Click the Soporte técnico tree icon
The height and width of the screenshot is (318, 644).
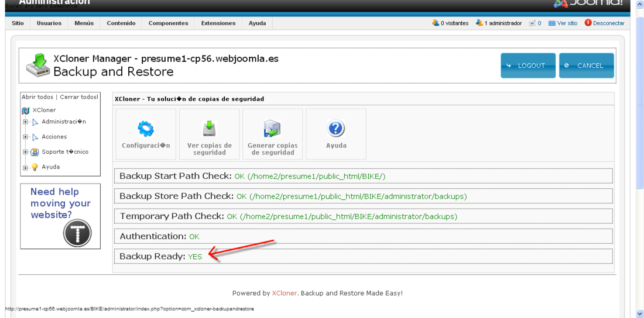(x=35, y=152)
